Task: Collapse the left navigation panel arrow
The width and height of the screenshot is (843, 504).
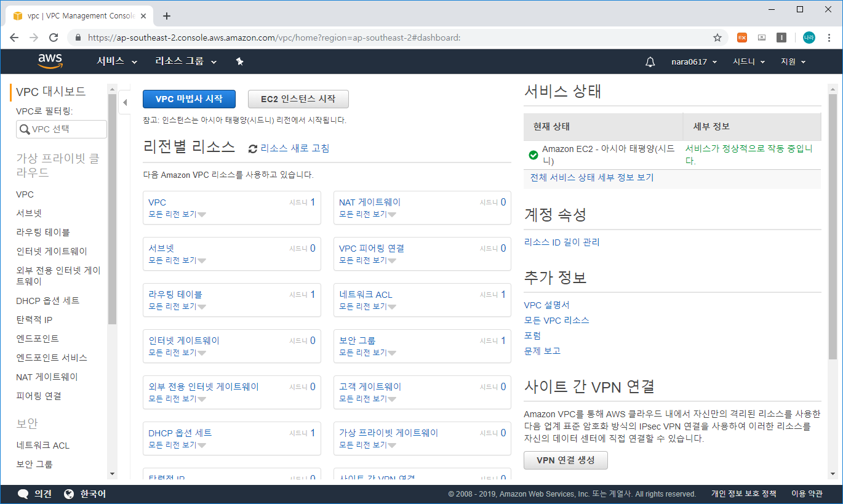Action: point(125,102)
